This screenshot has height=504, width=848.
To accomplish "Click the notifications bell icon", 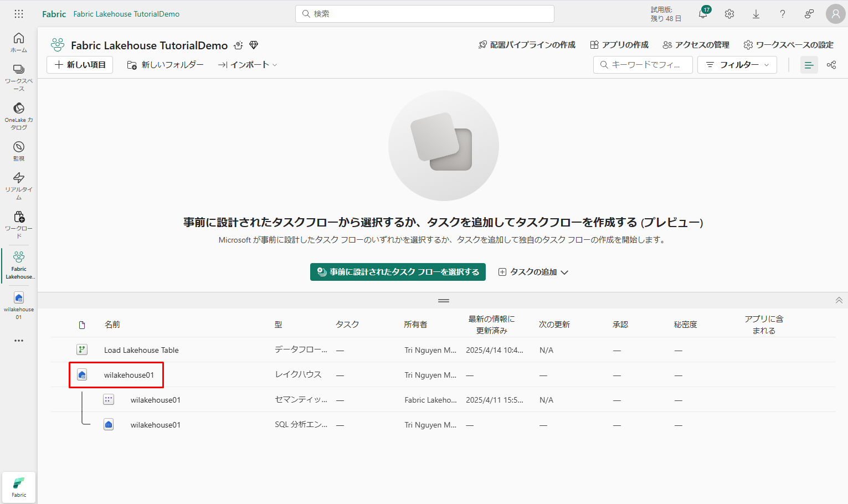I will (702, 14).
